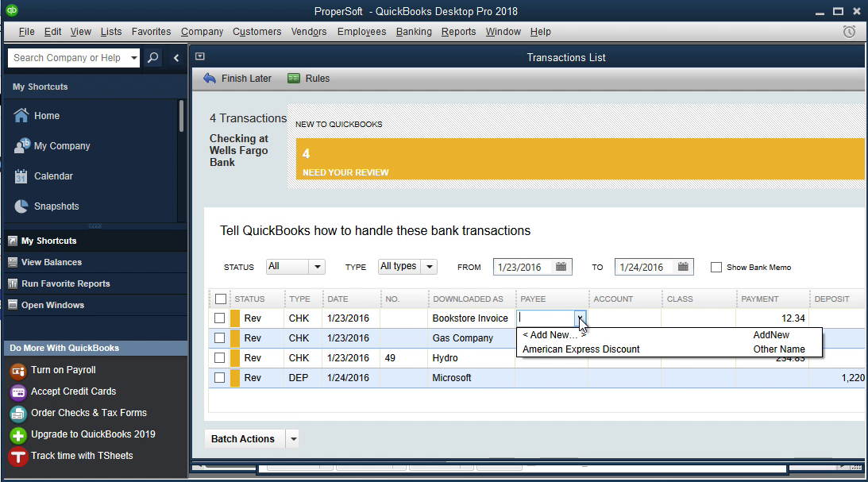Open the Customers menu
868x482 pixels.
coord(257,32)
